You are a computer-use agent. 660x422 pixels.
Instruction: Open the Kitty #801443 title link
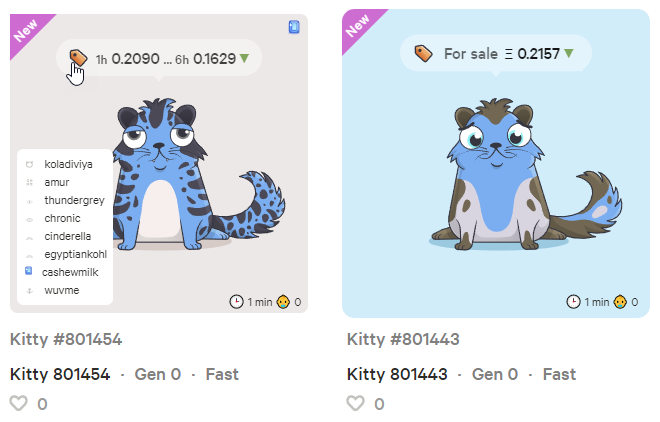(403, 340)
